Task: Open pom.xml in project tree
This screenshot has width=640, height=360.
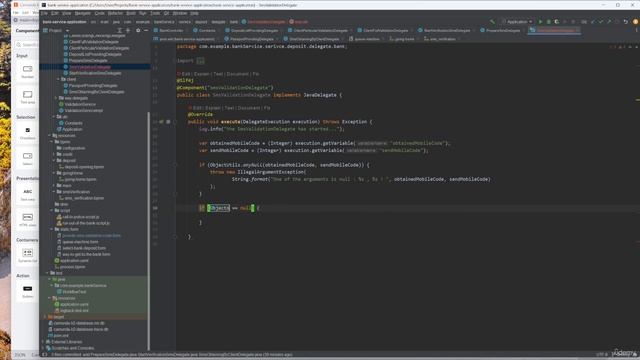Action: 60,336
